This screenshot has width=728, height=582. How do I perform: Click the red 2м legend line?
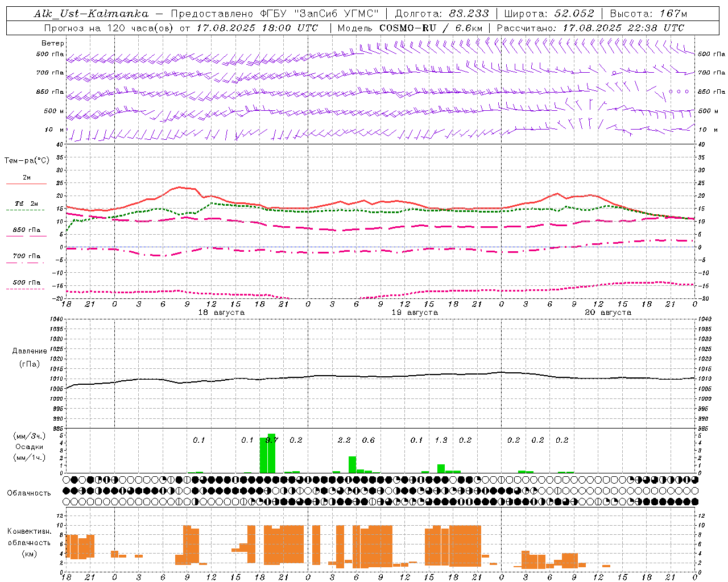pos(26,184)
